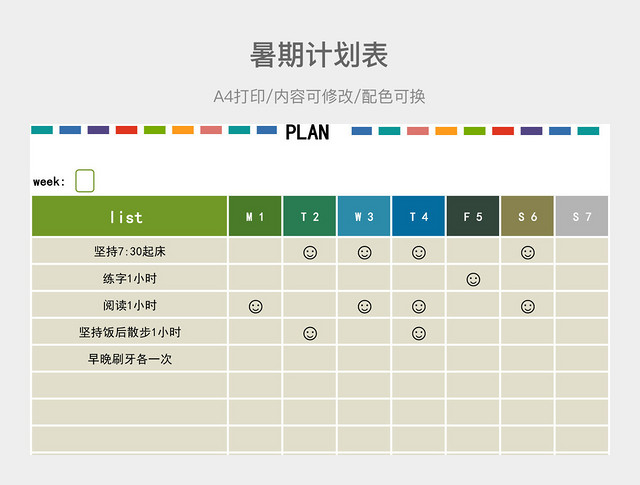Click smiley for 阅读1小时 in M 1 column

(256, 306)
